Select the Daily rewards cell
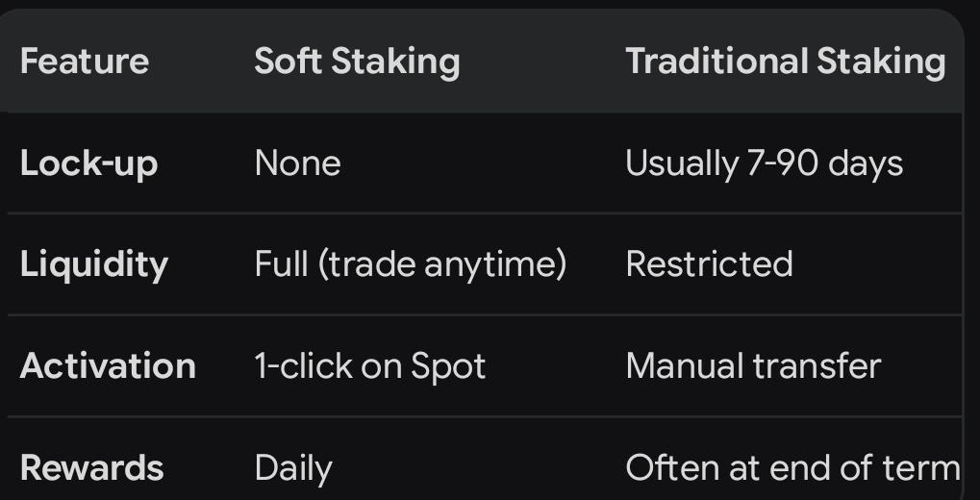The image size is (980, 500). (x=293, y=469)
